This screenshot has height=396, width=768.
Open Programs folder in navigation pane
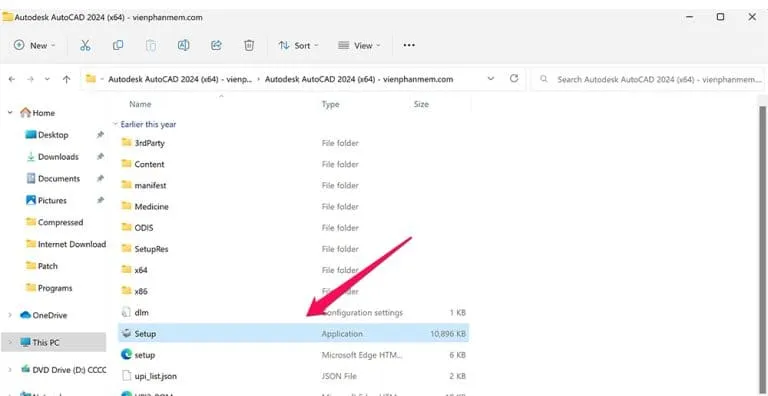click(x=55, y=288)
